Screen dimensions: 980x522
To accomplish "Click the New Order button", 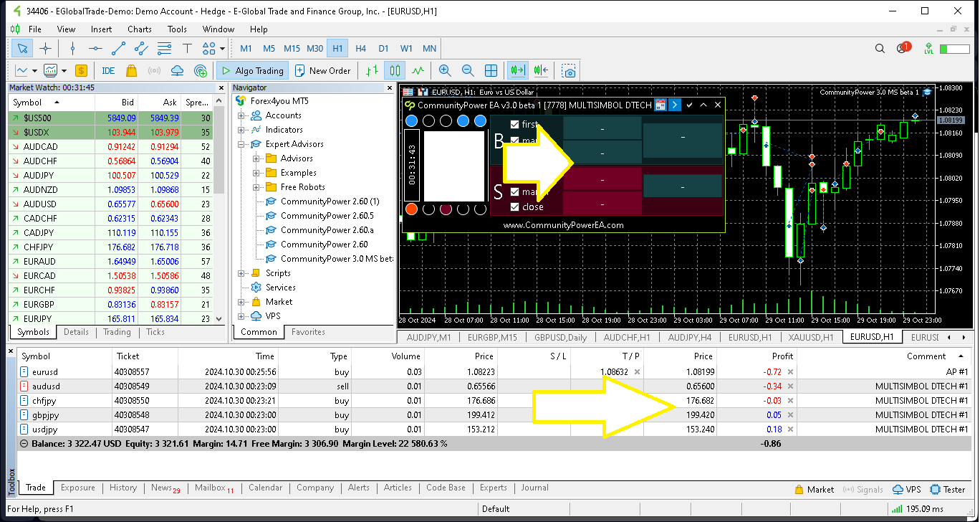I will tap(322, 71).
